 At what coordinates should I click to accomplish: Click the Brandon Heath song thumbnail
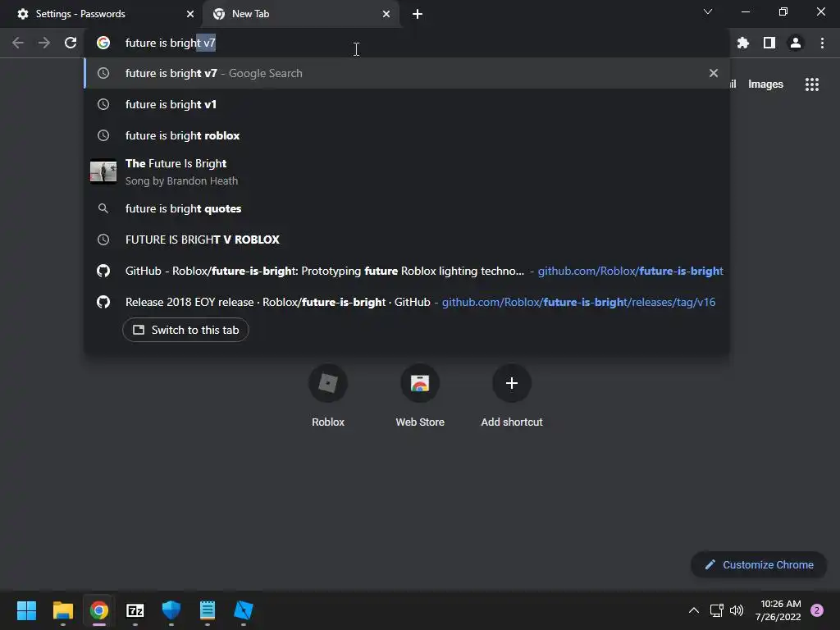103,172
